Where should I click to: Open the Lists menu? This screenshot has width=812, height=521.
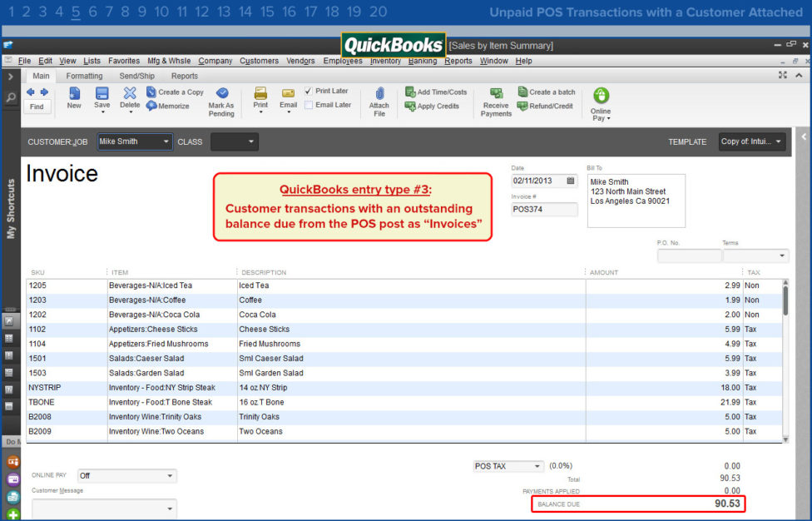[92, 61]
